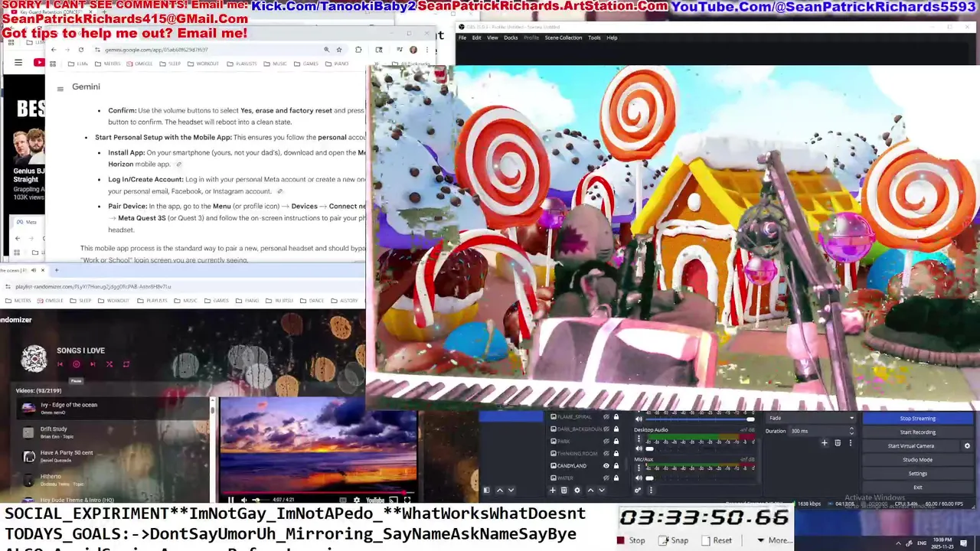Remove selected source with trash icon
The image size is (980, 551).
pos(564,491)
